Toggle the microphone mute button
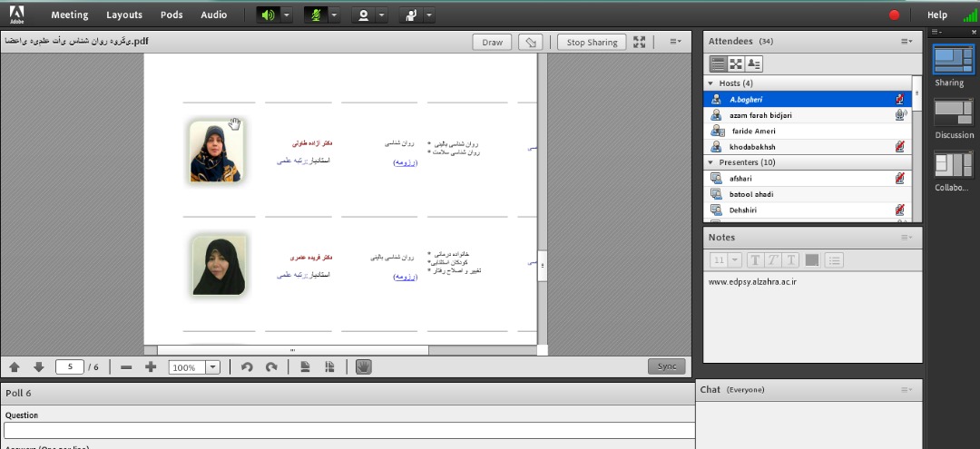This screenshot has width=980, height=449. pyautogui.click(x=316, y=15)
